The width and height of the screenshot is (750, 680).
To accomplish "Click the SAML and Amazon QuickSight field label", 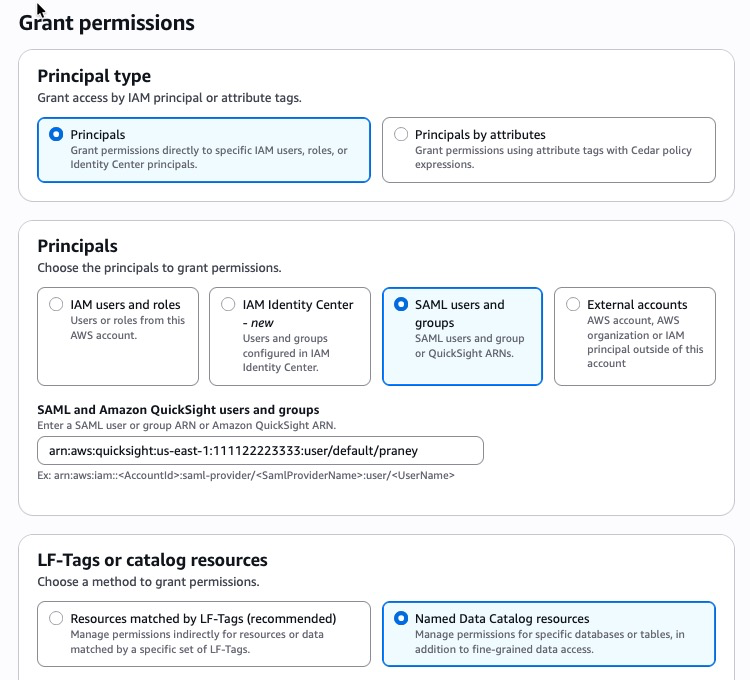I will coord(178,409).
